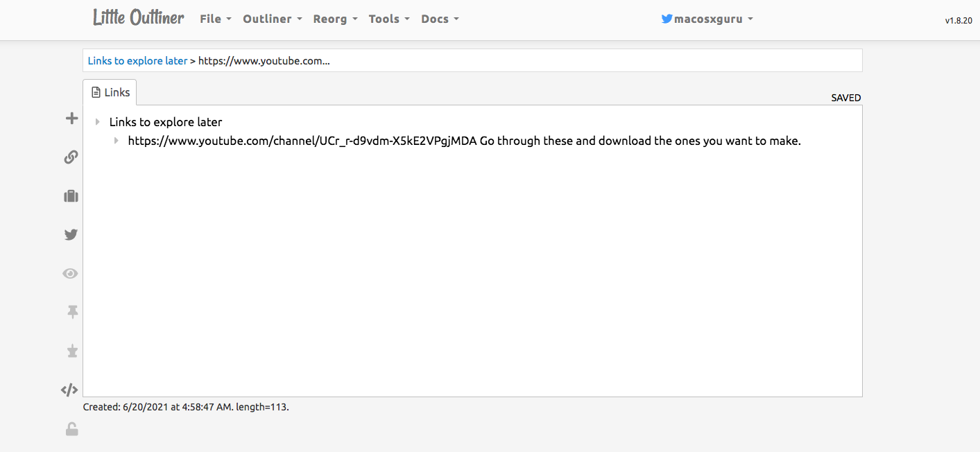Toggle the padlock icon in sidebar
The image size is (980, 452).
coord(71,429)
